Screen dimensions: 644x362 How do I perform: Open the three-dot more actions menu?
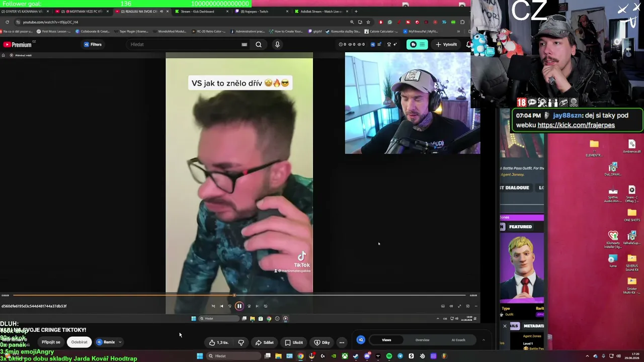point(342,342)
